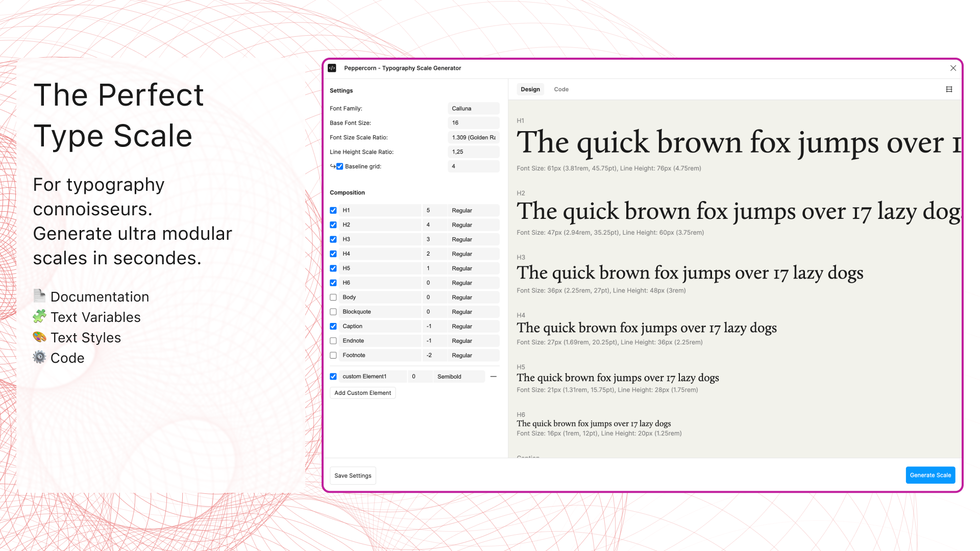Click the Peppercorn plugin logo icon
980x551 pixels.
[x=332, y=68]
